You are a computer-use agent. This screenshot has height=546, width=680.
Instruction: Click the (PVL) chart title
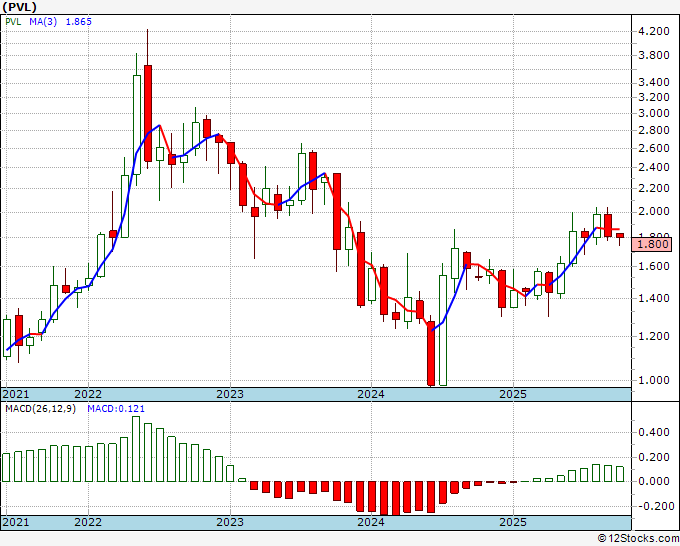coord(20,7)
